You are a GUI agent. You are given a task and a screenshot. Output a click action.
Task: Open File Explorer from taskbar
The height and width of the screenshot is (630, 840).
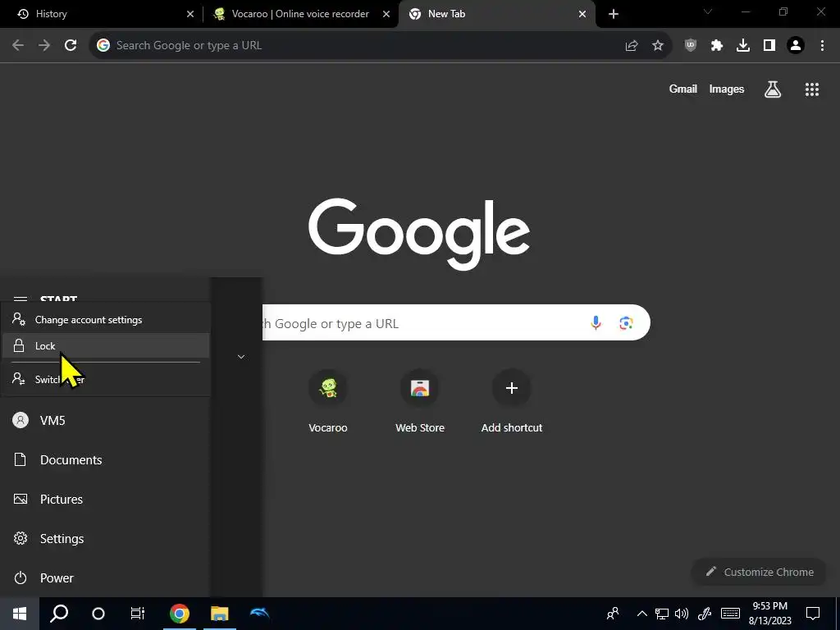click(x=219, y=614)
